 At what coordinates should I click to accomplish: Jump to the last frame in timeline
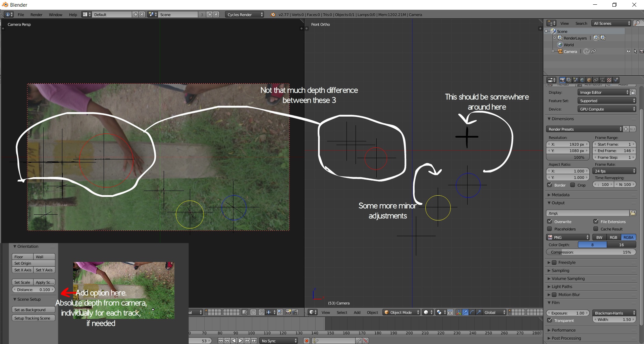(x=254, y=341)
